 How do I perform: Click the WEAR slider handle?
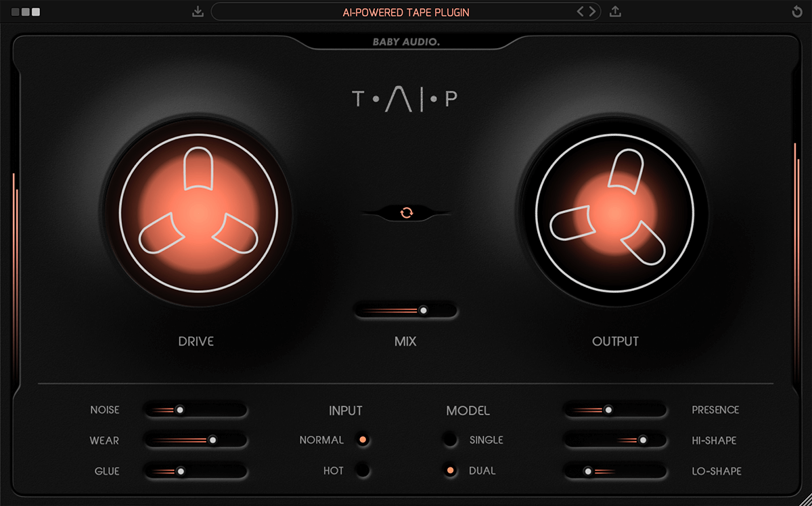pos(212,440)
